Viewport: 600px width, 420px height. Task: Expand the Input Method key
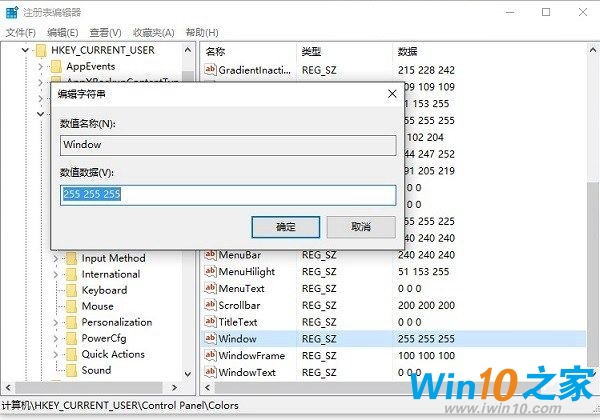click(56, 259)
